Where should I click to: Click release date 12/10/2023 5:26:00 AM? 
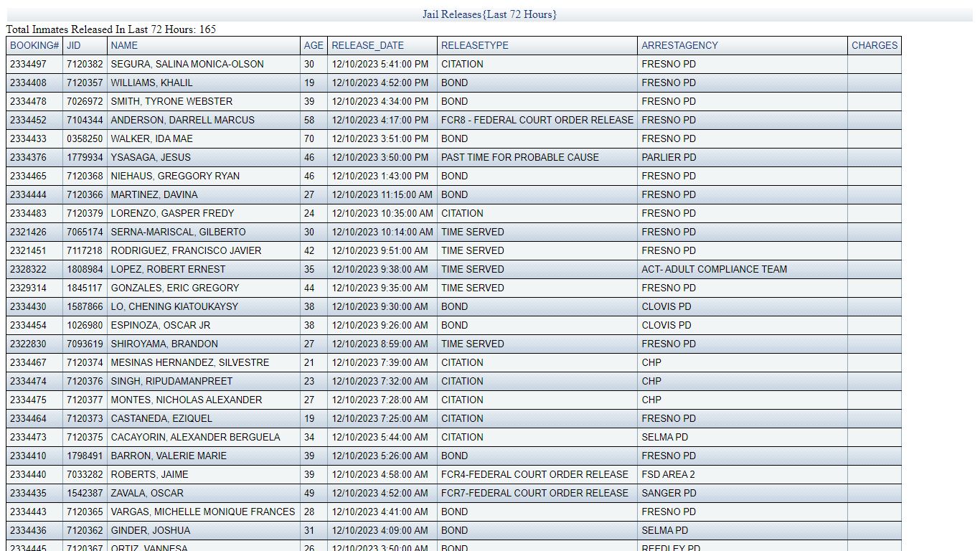pyautogui.click(x=380, y=456)
